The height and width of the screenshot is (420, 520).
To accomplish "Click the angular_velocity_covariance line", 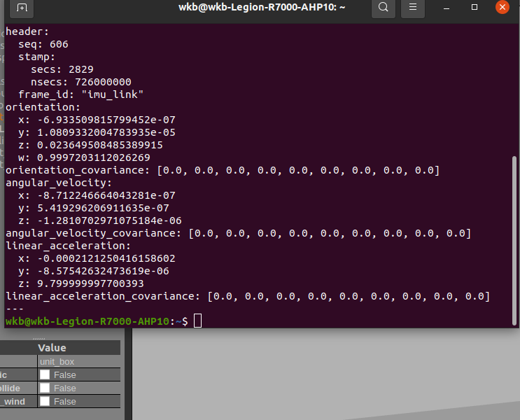I will [239, 233].
